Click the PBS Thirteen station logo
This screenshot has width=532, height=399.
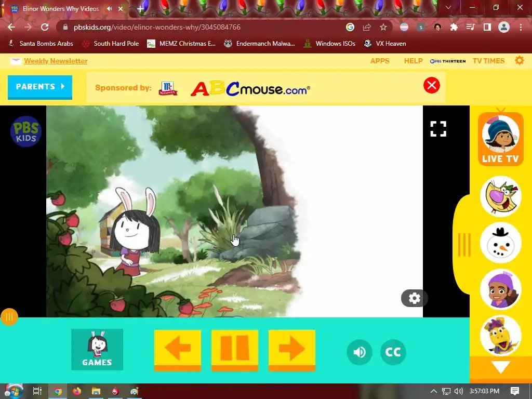click(x=448, y=61)
